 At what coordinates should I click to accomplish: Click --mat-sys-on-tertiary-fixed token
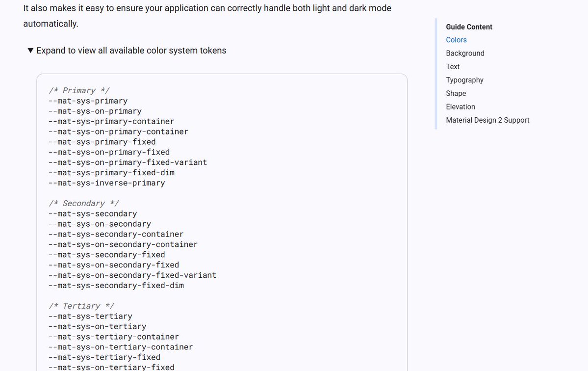click(111, 367)
